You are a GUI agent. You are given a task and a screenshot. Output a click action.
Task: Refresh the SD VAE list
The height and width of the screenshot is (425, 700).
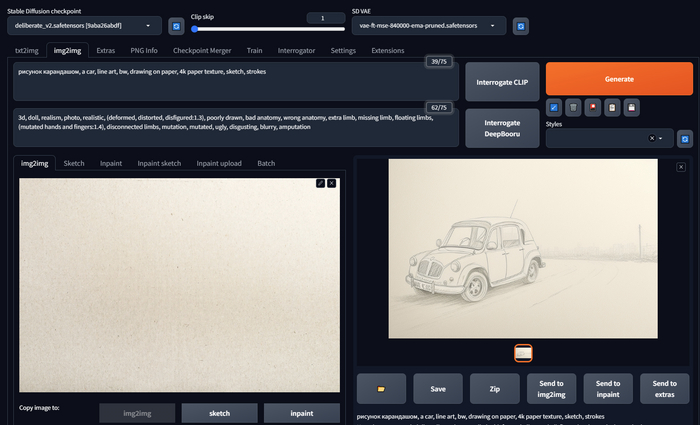point(520,25)
